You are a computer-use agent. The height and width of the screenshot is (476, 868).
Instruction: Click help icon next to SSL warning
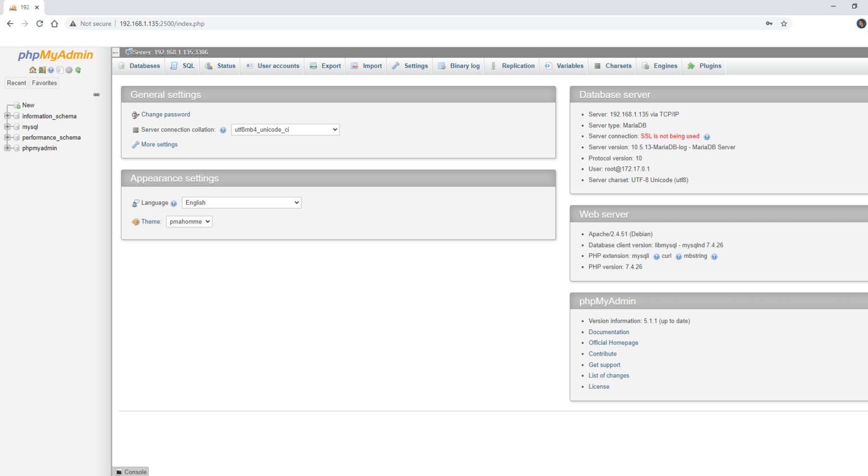pyautogui.click(x=707, y=136)
